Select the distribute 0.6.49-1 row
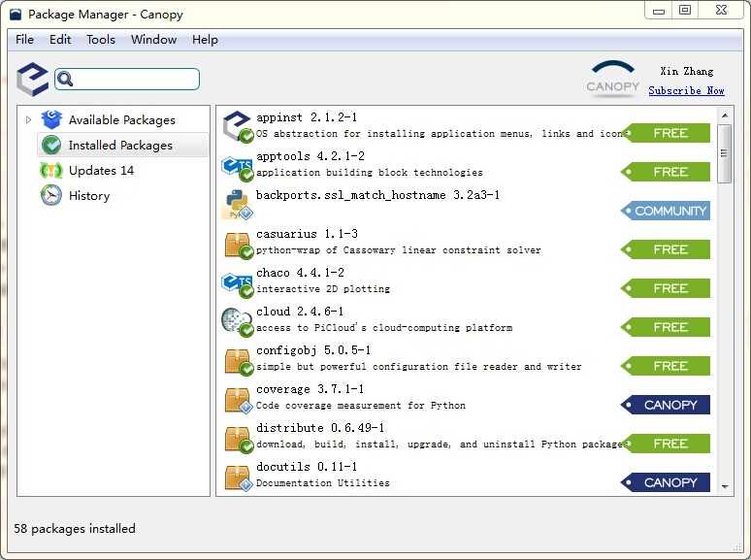 [x=467, y=437]
